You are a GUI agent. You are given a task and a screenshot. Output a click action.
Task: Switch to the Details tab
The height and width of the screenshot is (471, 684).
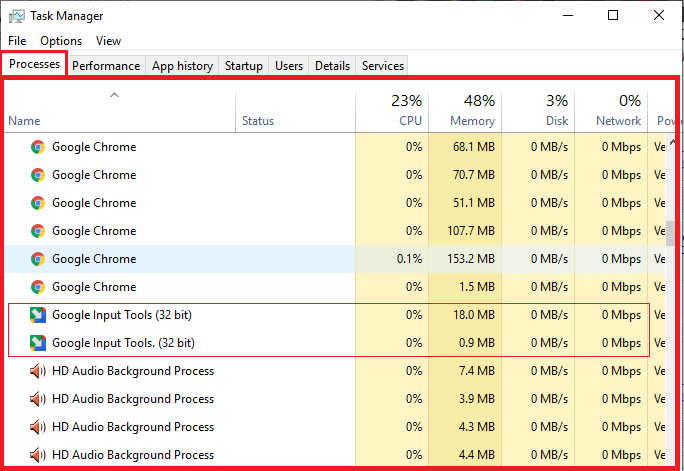pyautogui.click(x=332, y=66)
